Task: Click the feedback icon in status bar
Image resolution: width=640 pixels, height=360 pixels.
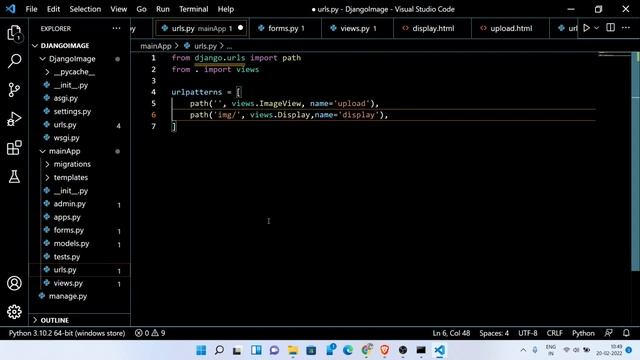Action: point(608,333)
